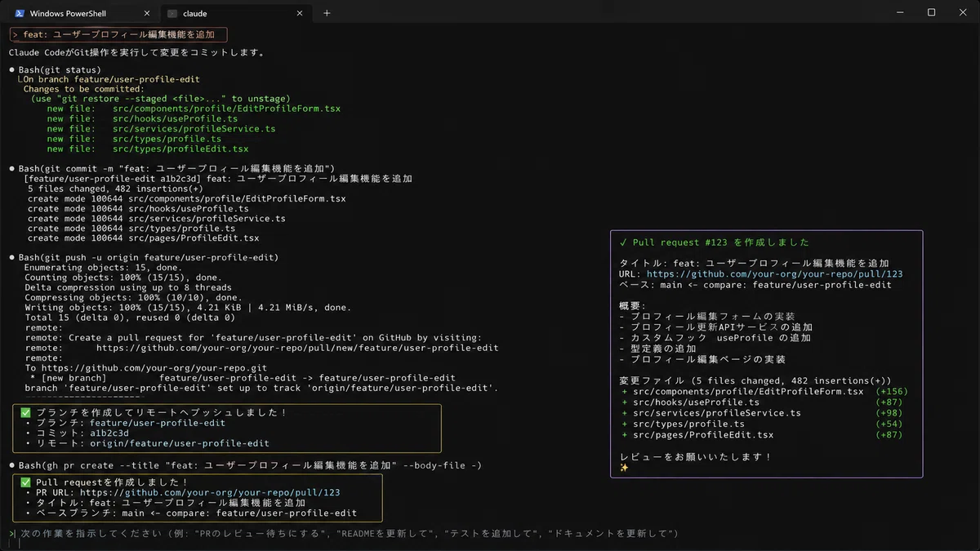Open the pull/new/feature/user-profile-edit remote URL

(297, 348)
